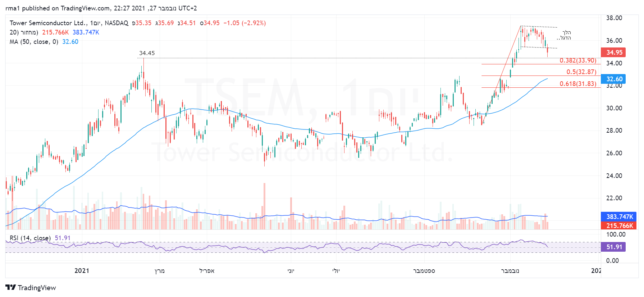Click the 34.45 horizontal line price label
The height and width of the screenshot is (297, 644).
pos(147,53)
